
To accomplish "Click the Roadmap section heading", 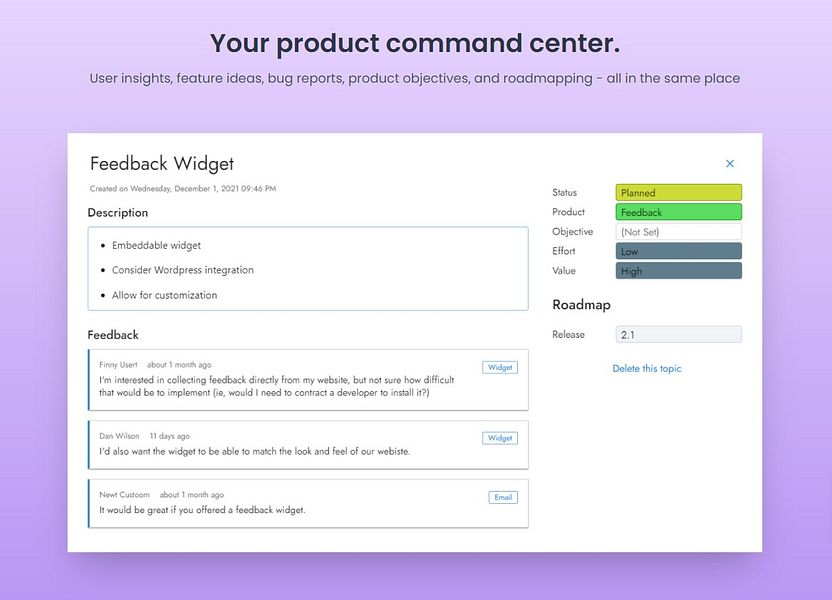I will [x=581, y=305].
